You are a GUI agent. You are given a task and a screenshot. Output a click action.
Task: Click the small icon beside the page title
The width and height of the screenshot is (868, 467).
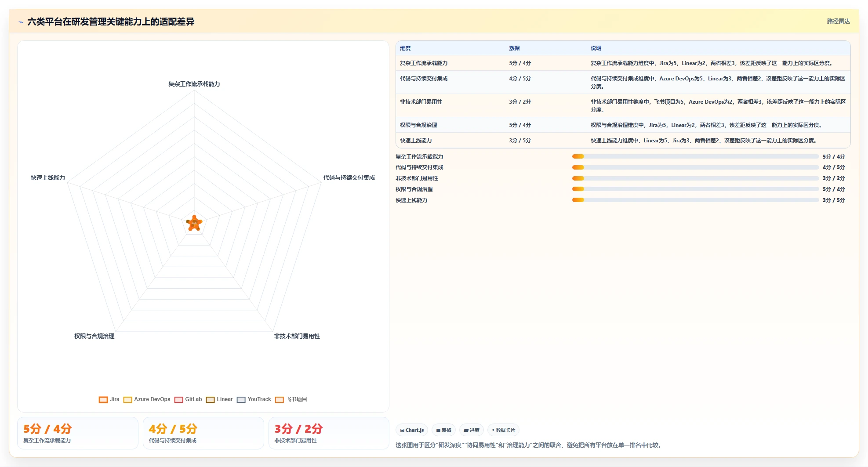tap(21, 22)
